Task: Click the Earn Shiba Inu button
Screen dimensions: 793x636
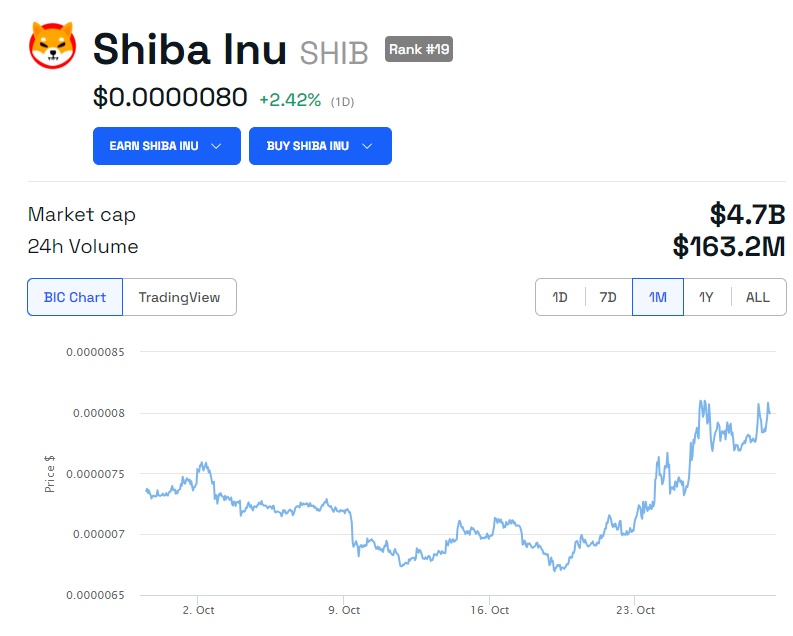Action: tap(153, 146)
